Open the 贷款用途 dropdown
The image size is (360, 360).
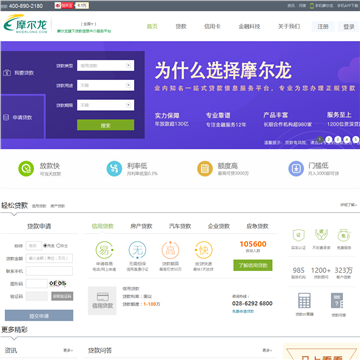[x=105, y=85]
